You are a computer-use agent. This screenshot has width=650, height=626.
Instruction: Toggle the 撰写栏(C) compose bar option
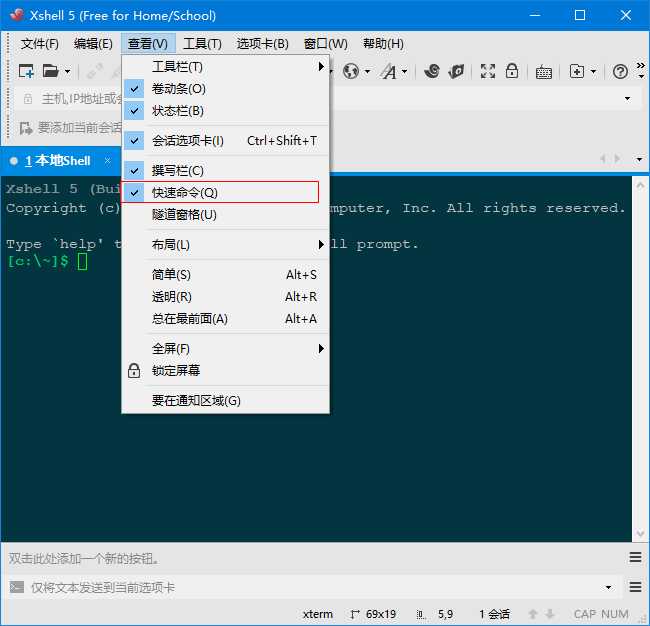tap(226, 170)
